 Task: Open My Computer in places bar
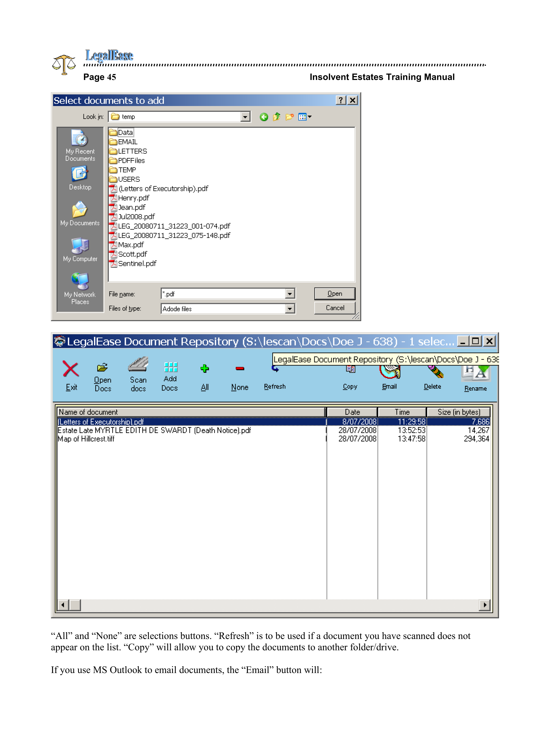(x=80, y=250)
